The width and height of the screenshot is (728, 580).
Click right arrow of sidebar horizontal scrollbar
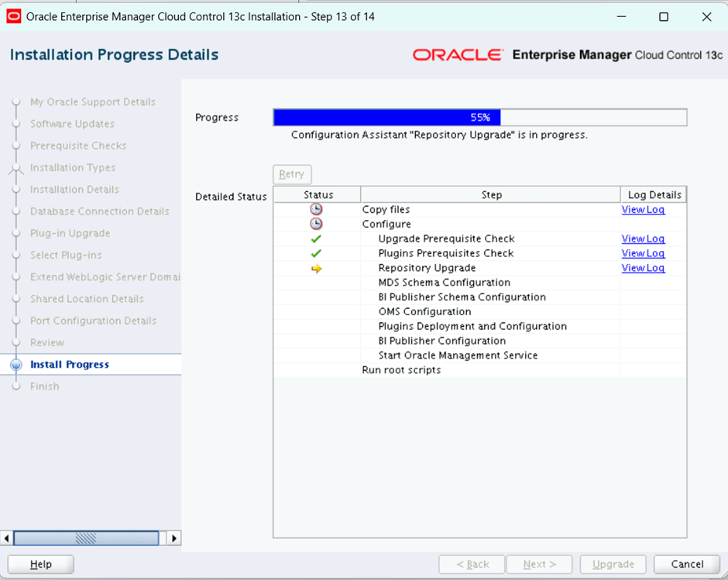tap(174, 538)
